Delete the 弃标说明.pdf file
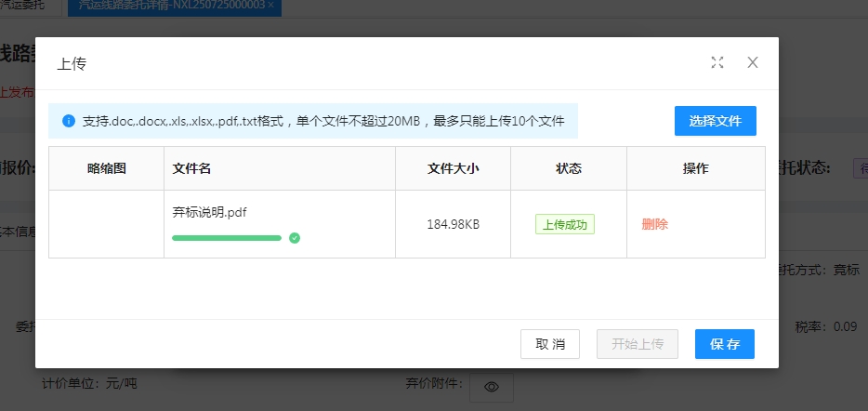This screenshot has height=411, width=868. [655, 224]
